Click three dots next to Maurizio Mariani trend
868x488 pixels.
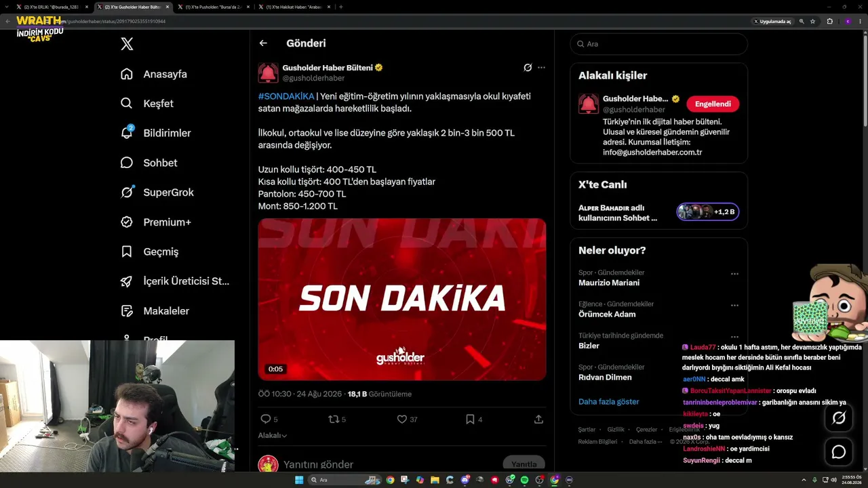pyautogui.click(x=734, y=274)
